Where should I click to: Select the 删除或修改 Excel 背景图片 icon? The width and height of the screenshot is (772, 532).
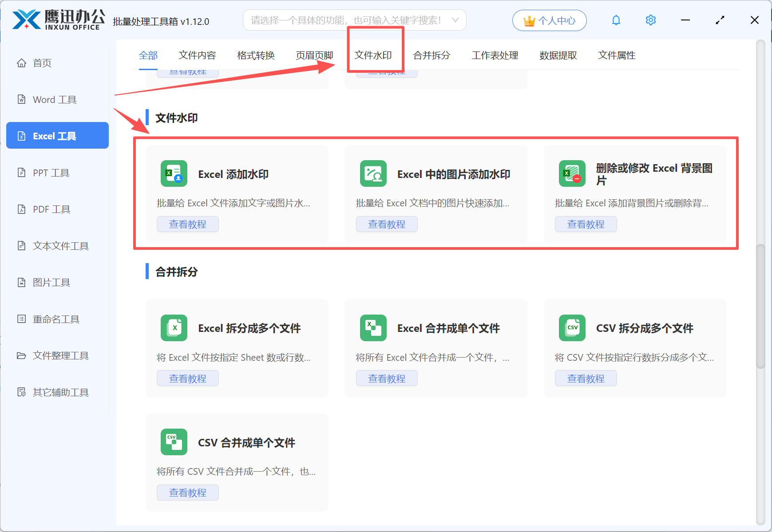572,173
